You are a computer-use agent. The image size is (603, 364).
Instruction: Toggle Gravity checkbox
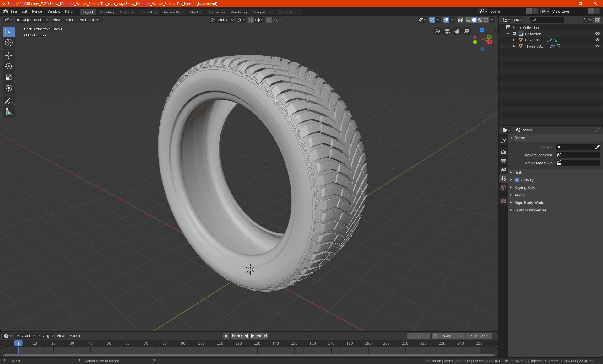[517, 180]
